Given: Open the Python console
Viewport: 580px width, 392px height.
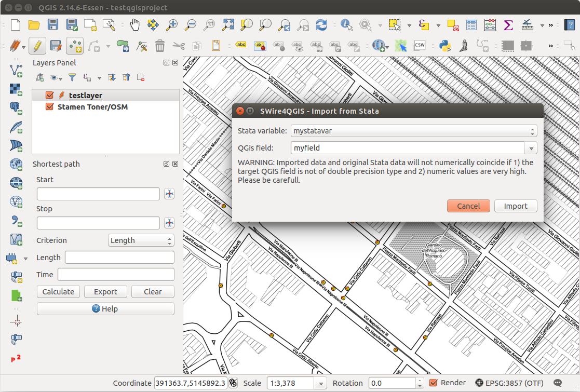Looking at the screenshot, I should [x=445, y=46].
